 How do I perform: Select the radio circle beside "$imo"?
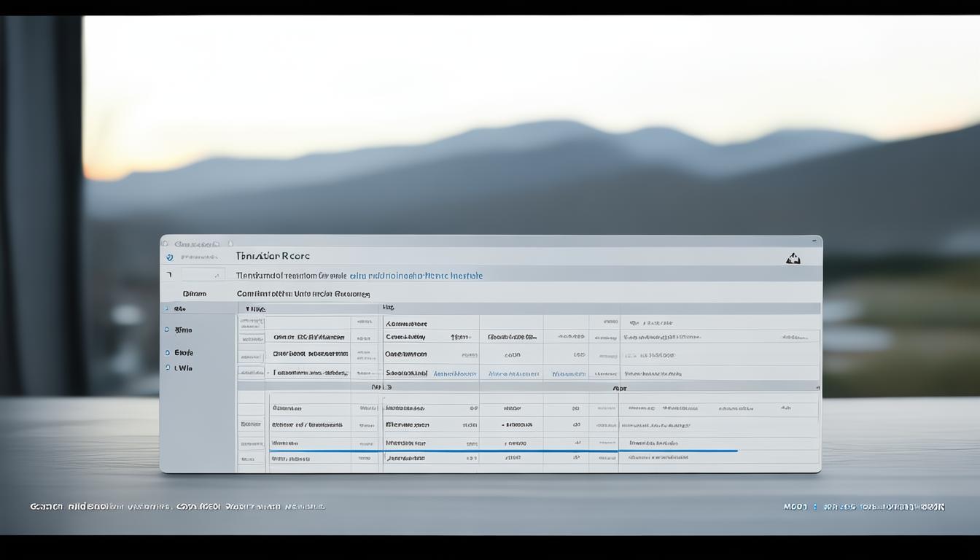click(167, 330)
